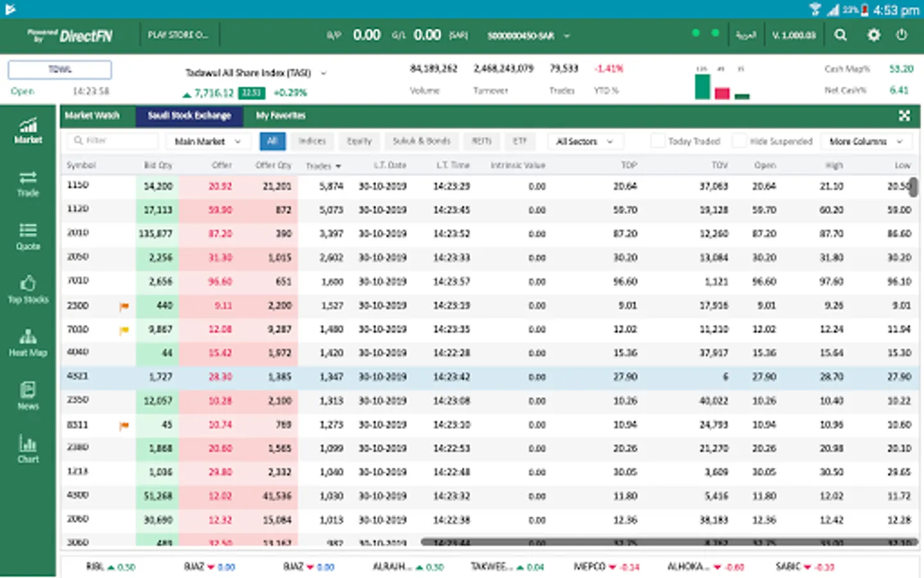Open the More Columns dropdown

pos(865,141)
